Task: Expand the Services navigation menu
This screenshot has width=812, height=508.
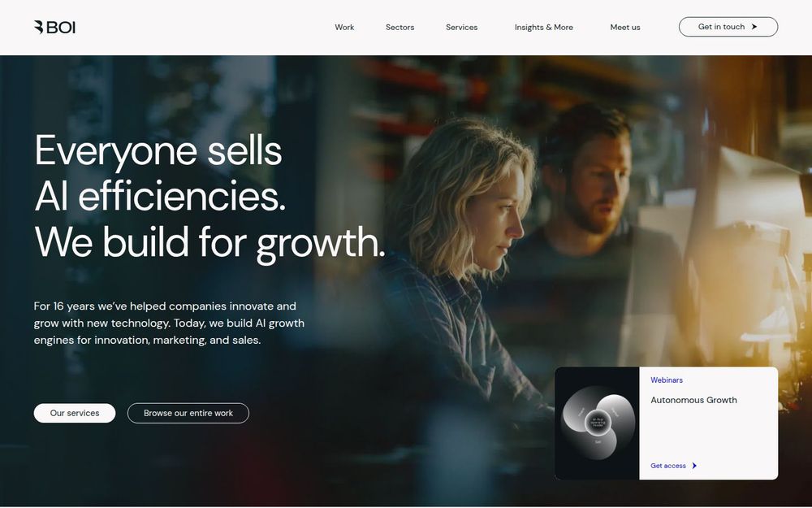Action: 461,28
